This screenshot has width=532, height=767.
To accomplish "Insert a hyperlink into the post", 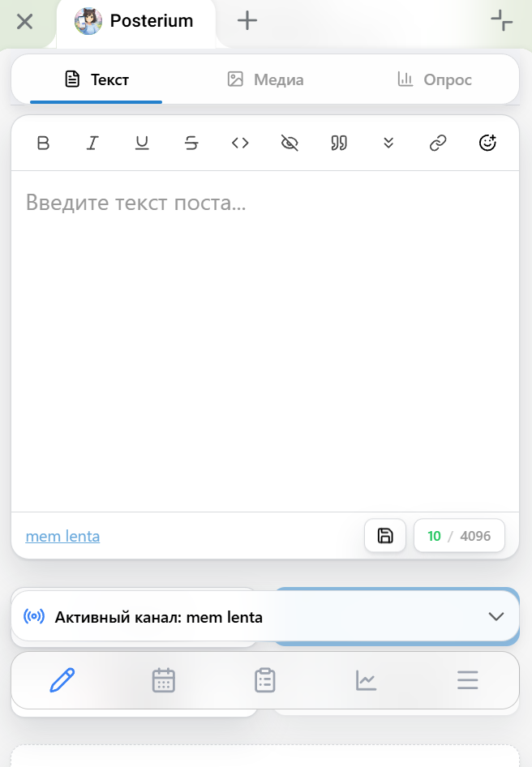I will tap(438, 143).
